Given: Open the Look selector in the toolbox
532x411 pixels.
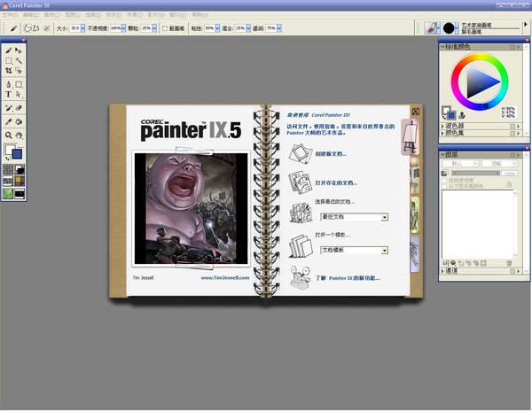Looking at the screenshot, I should click(x=8, y=193).
